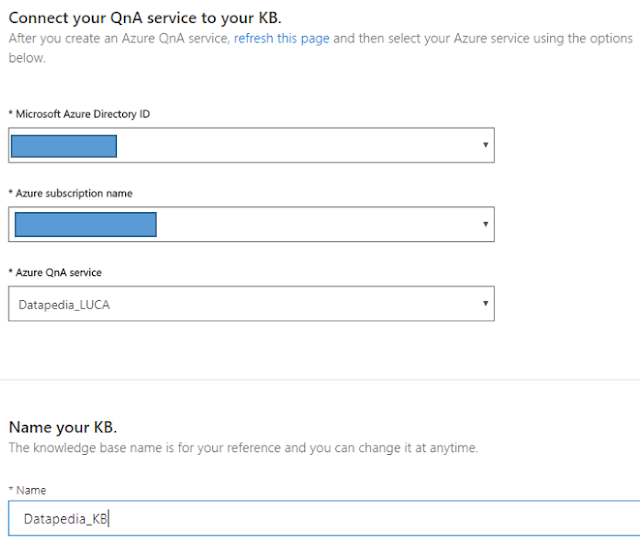
Task: Click the redacted Directory ID value
Action: (x=64, y=146)
